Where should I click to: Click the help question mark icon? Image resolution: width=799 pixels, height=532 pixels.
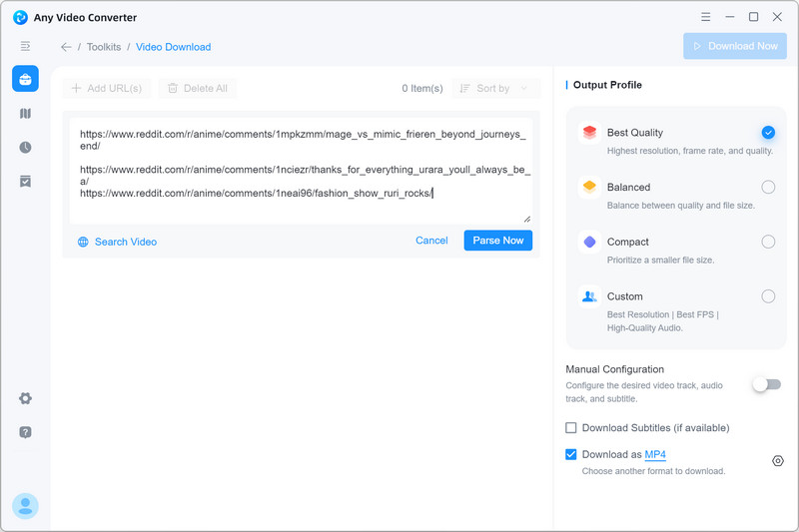click(25, 432)
